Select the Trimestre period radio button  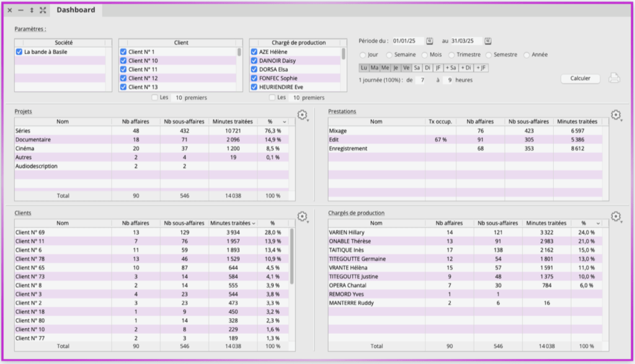click(x=453, y=55)
